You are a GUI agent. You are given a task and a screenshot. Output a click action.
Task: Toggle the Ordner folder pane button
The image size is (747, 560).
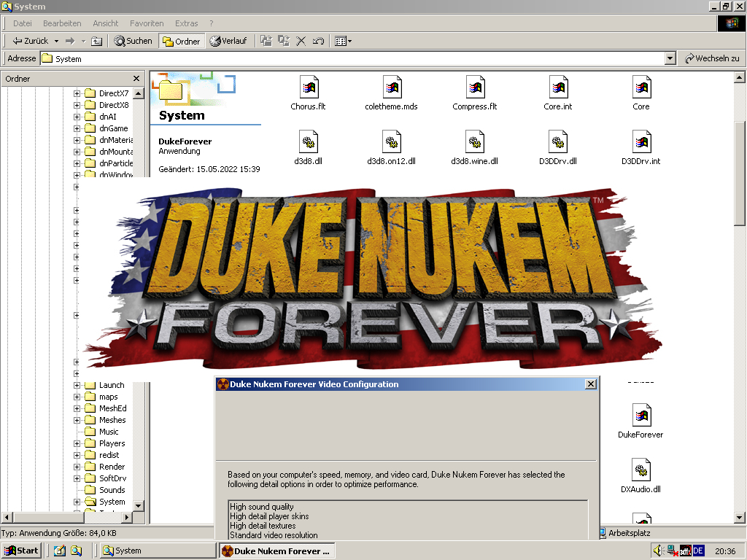point(182,41)
